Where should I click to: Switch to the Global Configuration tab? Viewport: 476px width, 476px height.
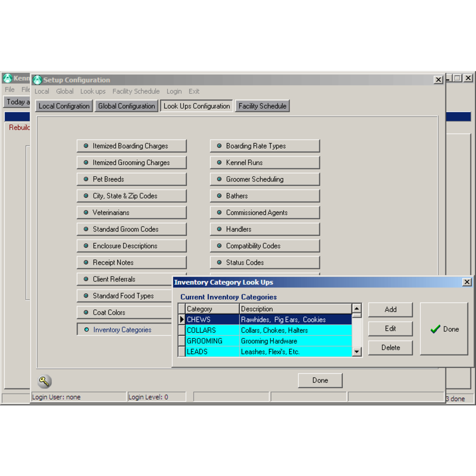click(x=126, y=106)
